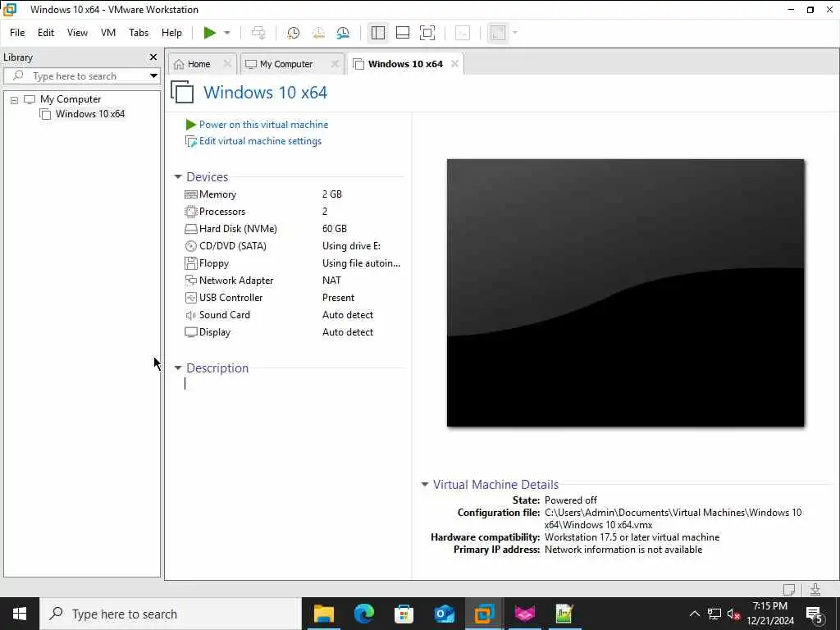
Task: Open the Snapshot Manager icon
Action: 343,33
